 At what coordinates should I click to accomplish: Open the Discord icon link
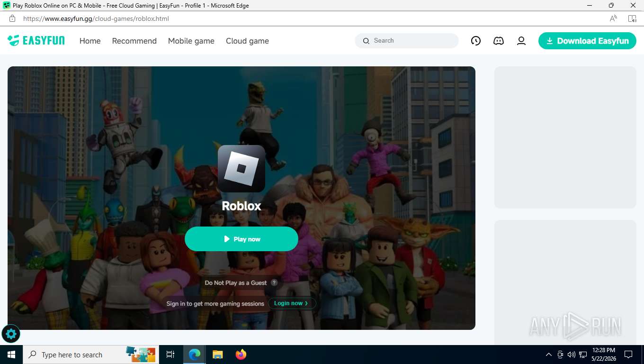pyautogui.click(x=499, y=41)
